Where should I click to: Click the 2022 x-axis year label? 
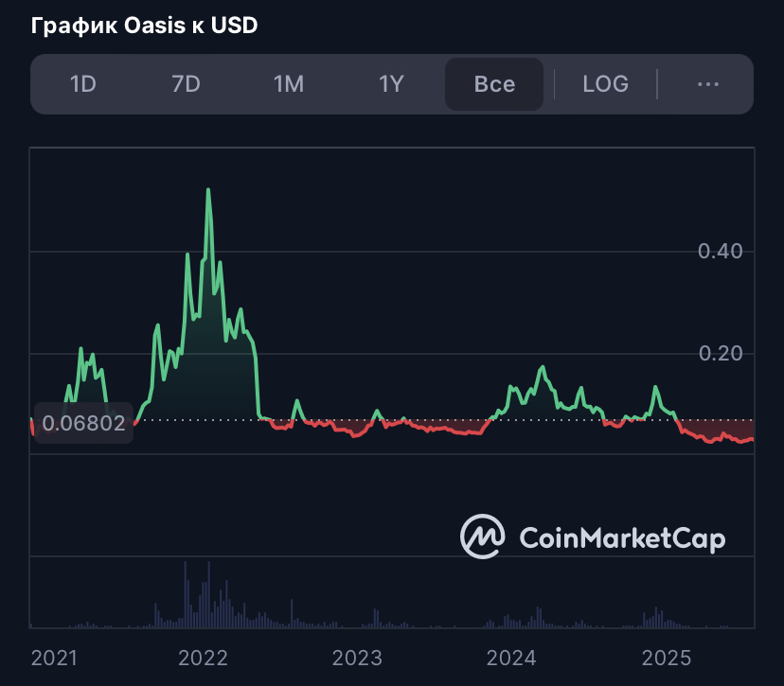[x=203, y=658]
